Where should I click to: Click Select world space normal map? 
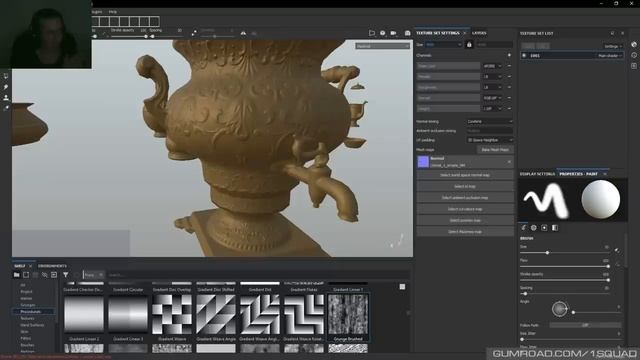tap(465, 175)
